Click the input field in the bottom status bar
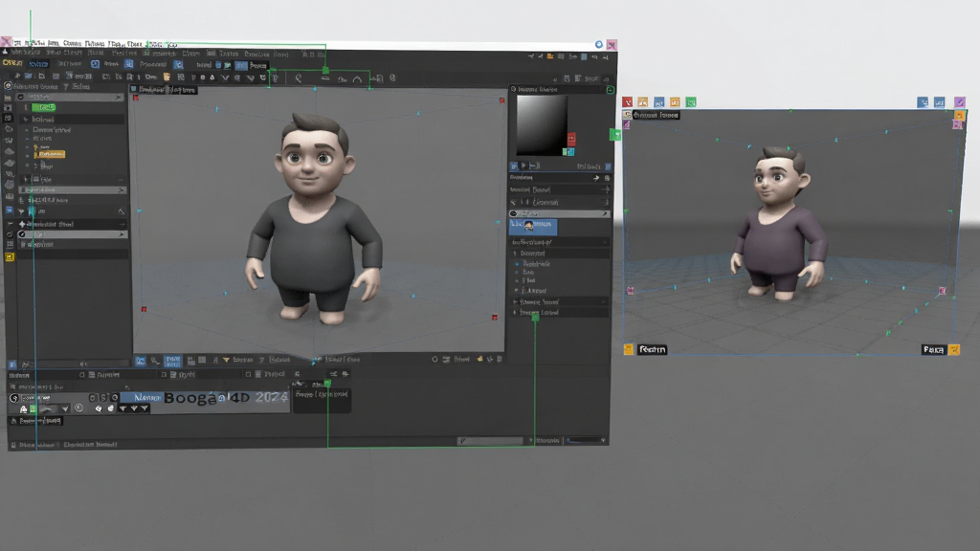 point(490,441)
